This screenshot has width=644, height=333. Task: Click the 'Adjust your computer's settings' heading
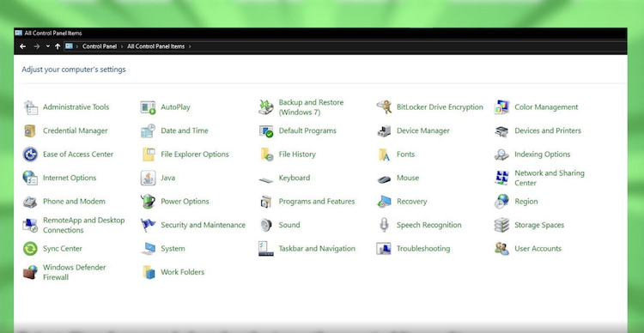[x=74, y=70]
